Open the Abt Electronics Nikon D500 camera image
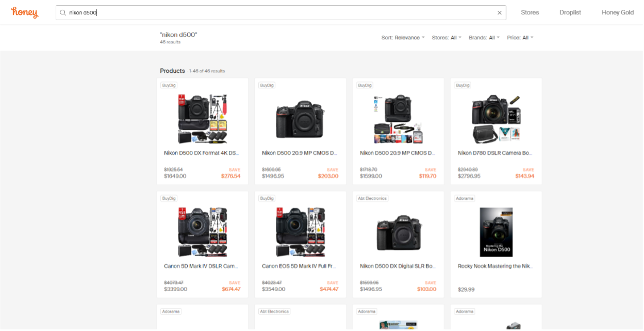Viewport: 644px width, 331px height. [398, 232]
